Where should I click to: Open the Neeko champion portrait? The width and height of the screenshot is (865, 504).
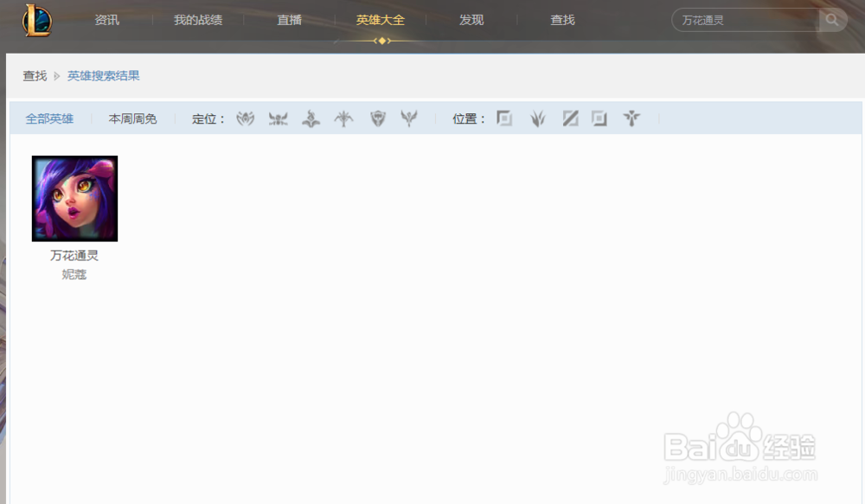(x=74, y=199)
